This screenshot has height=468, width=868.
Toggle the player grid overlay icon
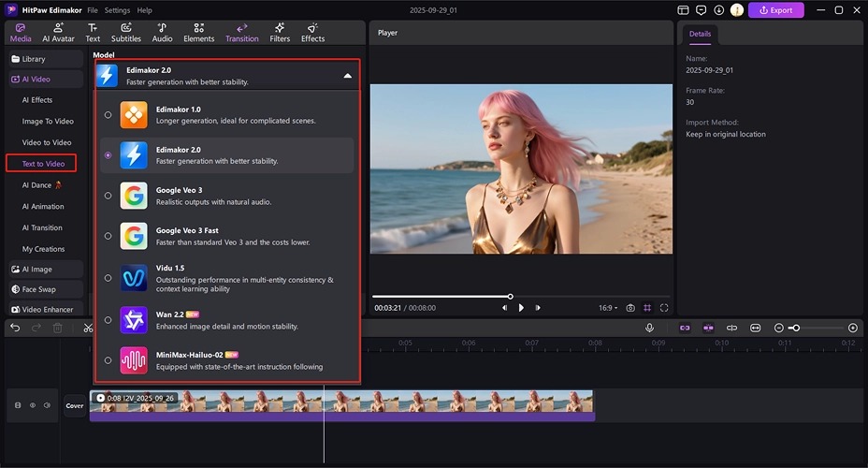(647, 308)
